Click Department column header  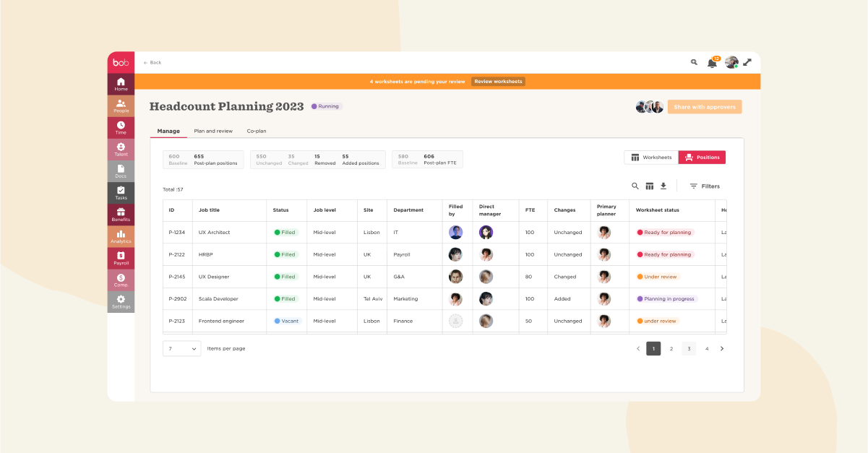coord(408,210)
